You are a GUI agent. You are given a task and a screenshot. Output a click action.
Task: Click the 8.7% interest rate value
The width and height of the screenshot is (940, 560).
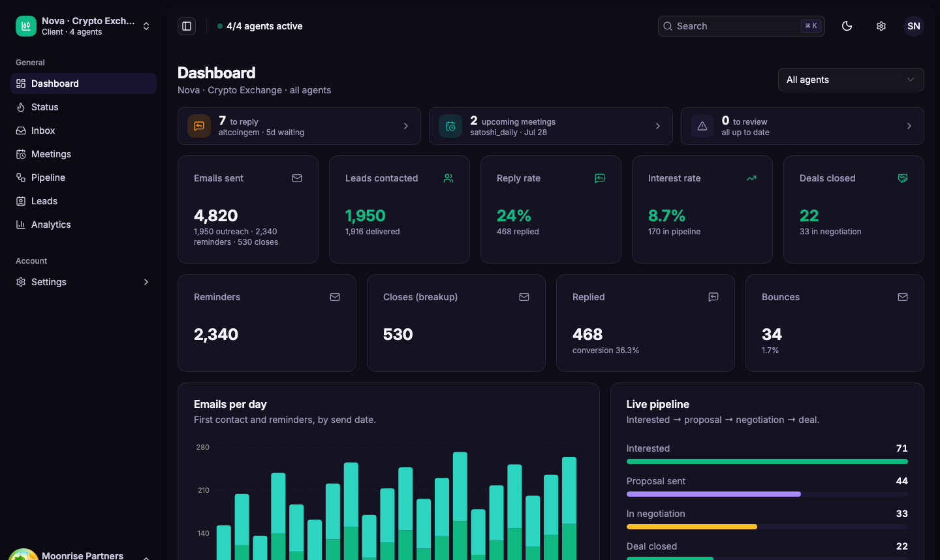point(666,215)
